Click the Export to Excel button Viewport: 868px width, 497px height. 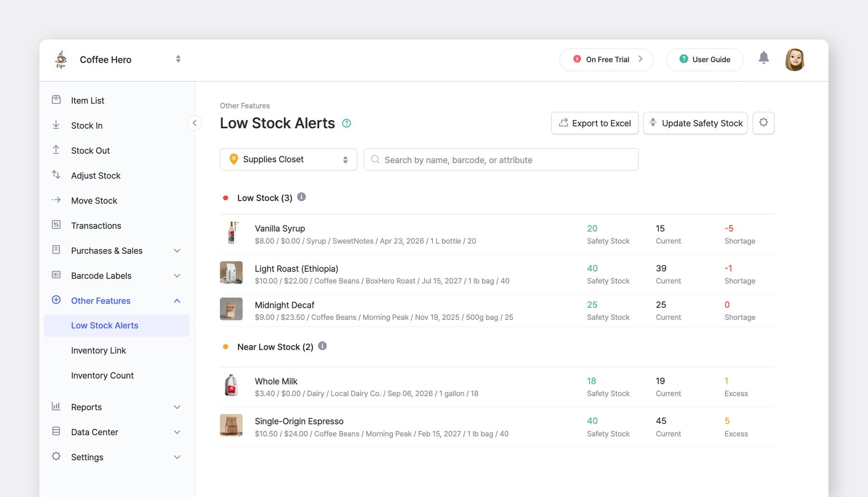595,123
